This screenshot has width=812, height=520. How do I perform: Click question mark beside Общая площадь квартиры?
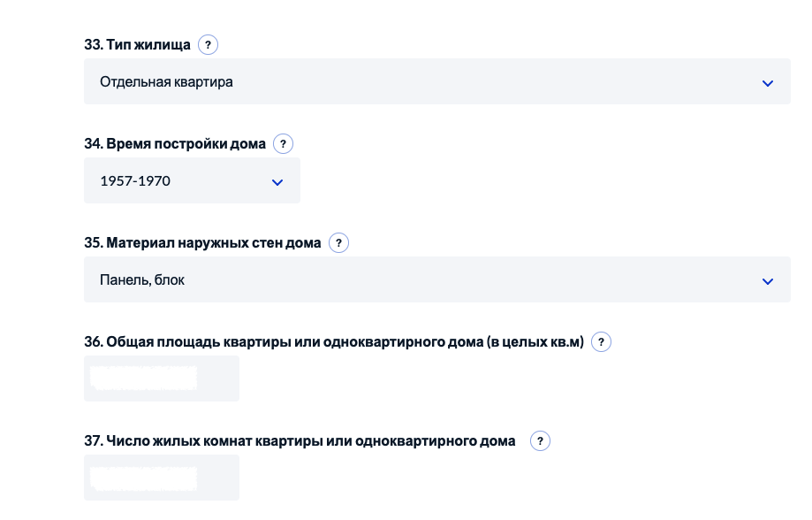coord(601,341)
